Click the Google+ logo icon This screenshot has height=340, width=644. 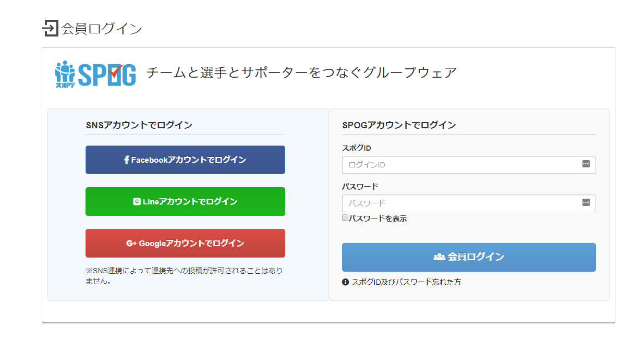tap(131, 244)
